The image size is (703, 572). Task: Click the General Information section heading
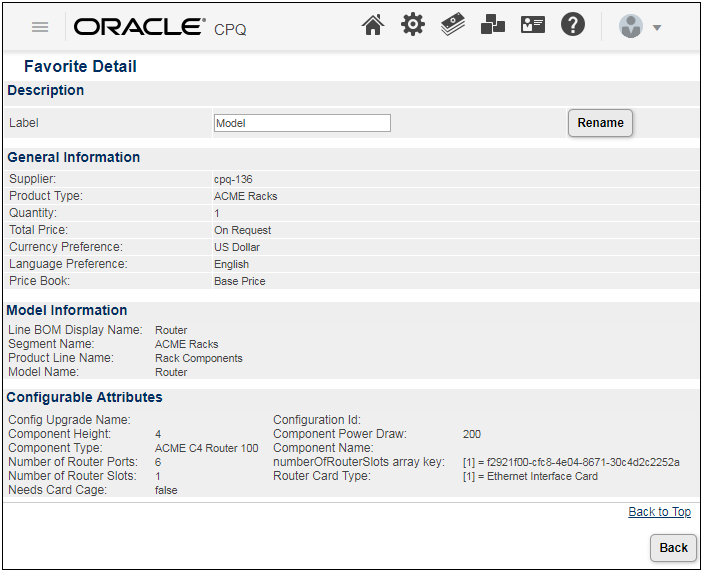74,157
